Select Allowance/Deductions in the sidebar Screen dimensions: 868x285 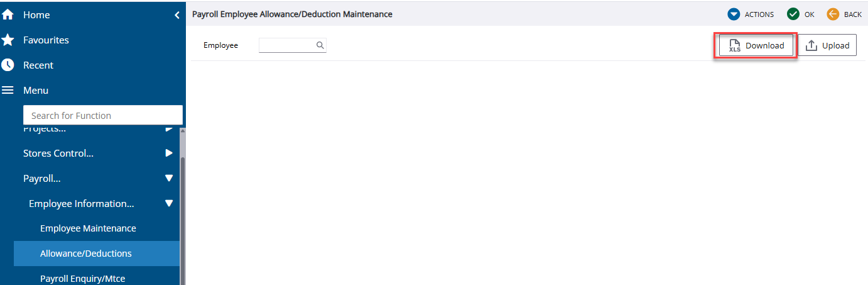(x=86, y=254)
